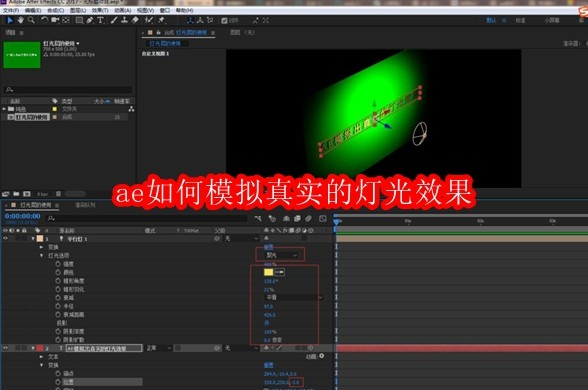Screen dimensions: 588x390
Task: Select the Clone Stamp tool
Action: pos(124,20)
